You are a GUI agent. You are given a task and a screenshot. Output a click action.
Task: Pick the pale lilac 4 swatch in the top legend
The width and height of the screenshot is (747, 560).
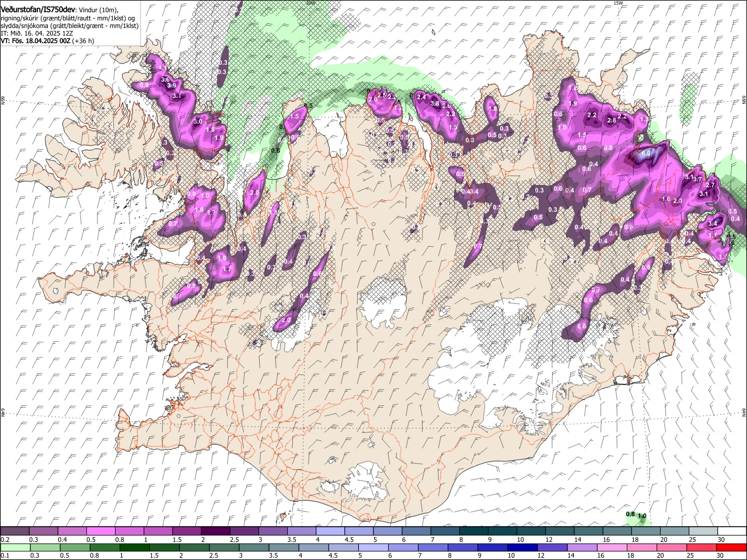tap(330, 530)
